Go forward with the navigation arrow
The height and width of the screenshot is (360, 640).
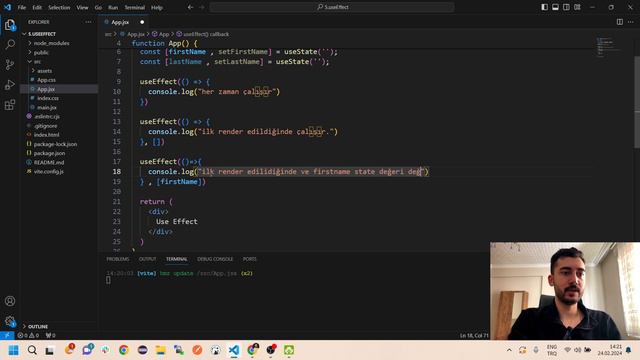point(202,7)
